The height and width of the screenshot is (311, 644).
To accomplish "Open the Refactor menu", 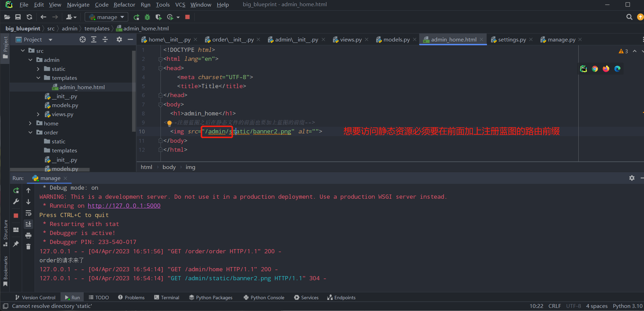I will (x=125, y=4).
